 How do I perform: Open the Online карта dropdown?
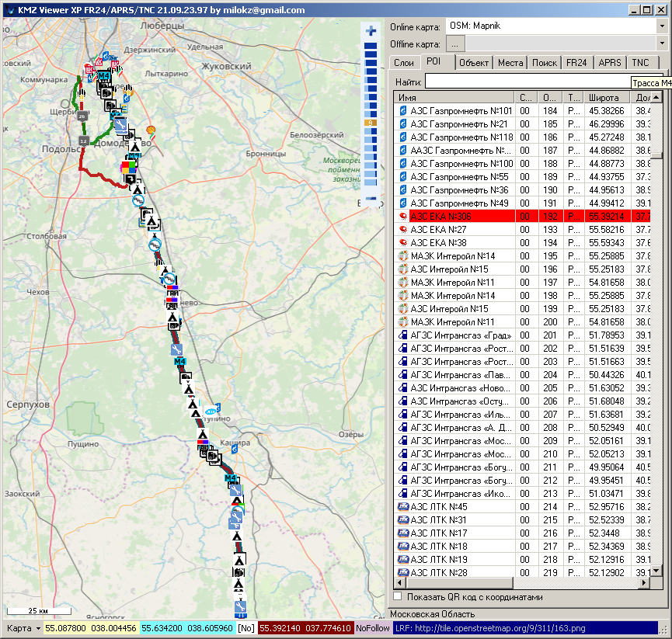[x=662, y=26]
